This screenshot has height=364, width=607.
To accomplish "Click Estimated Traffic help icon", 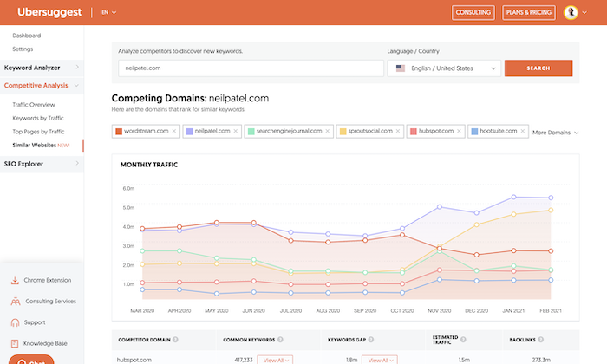I will pyautogui.click(x=463, y=340).
